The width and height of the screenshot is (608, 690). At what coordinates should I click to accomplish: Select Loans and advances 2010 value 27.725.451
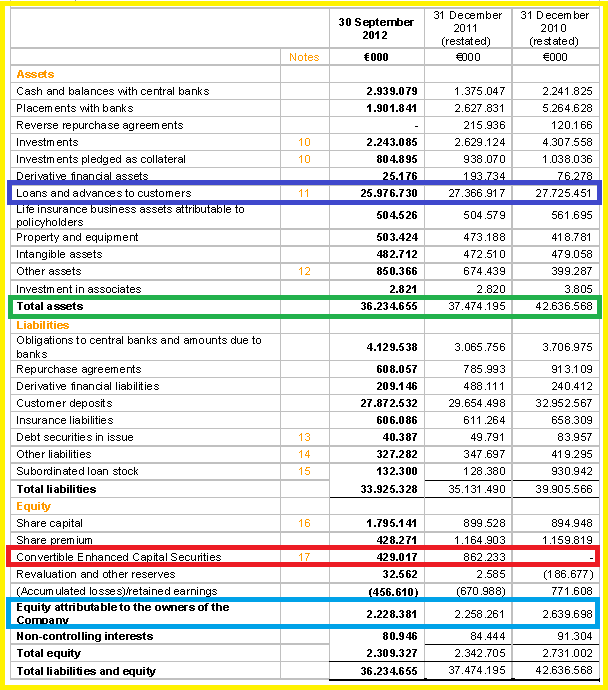(x=564, y=193)
